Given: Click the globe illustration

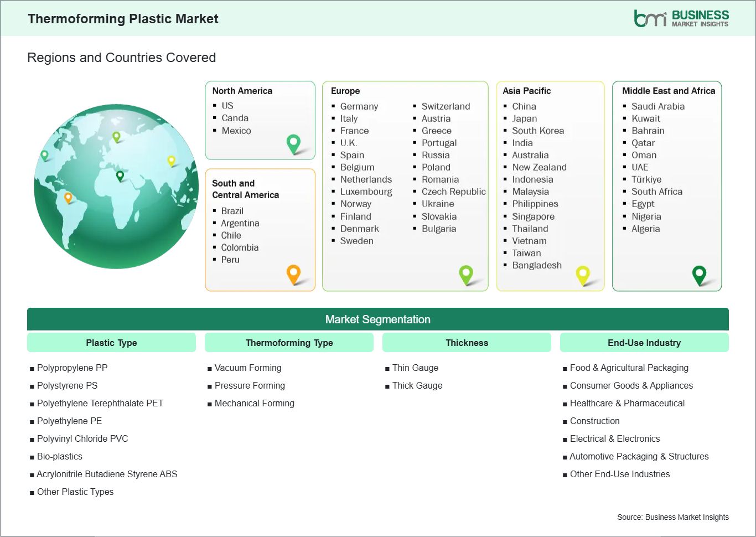Looking at the screenshot, I should click(x=116, y=186).
